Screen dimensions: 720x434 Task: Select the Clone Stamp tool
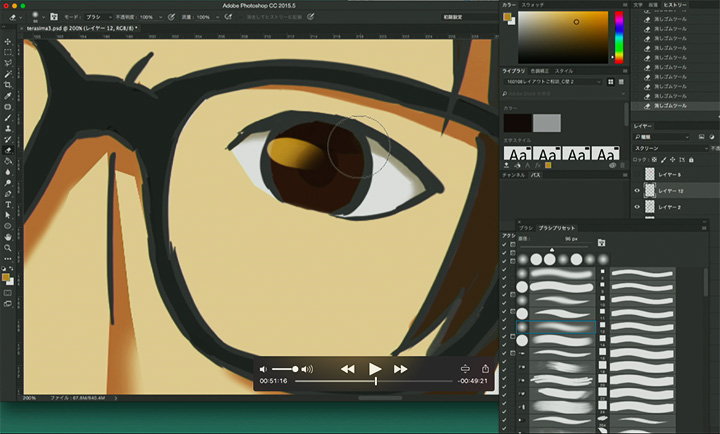coord(8,129)
